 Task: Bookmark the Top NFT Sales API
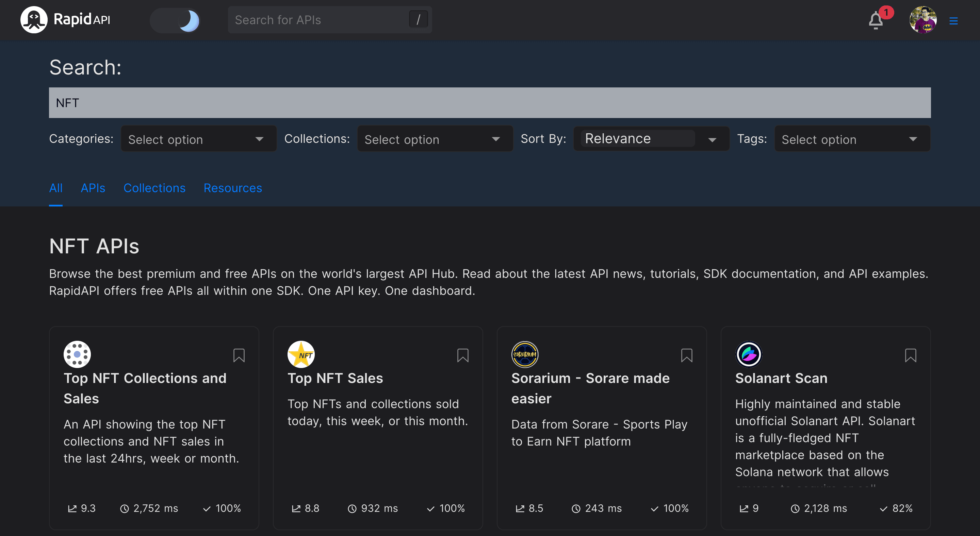point(463,355)
